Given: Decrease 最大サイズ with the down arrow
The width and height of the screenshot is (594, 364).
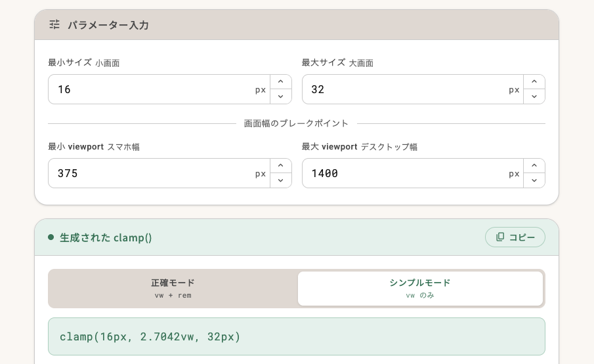Looking at the screenshot, I should pyautogui.click(x=534, y=96).
